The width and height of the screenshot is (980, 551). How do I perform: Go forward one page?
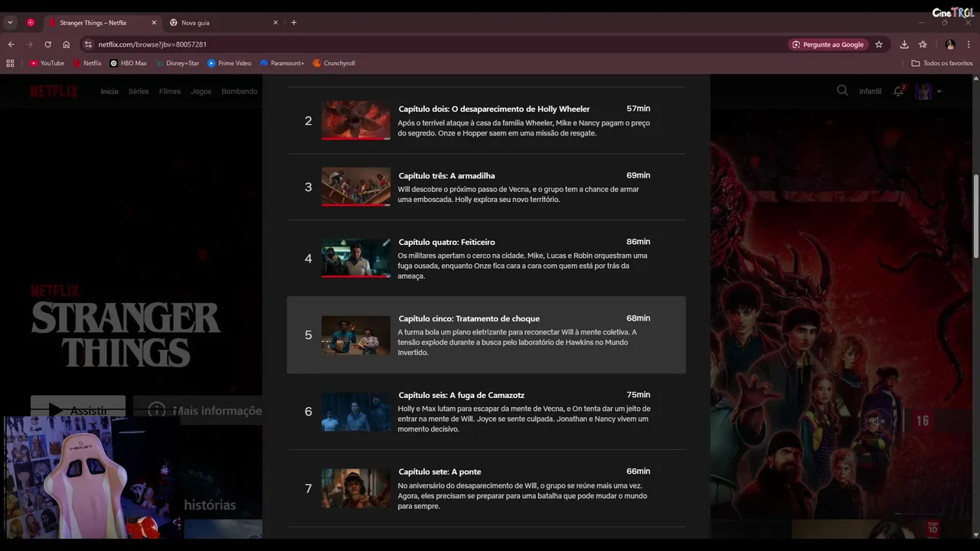pos(30,44)
